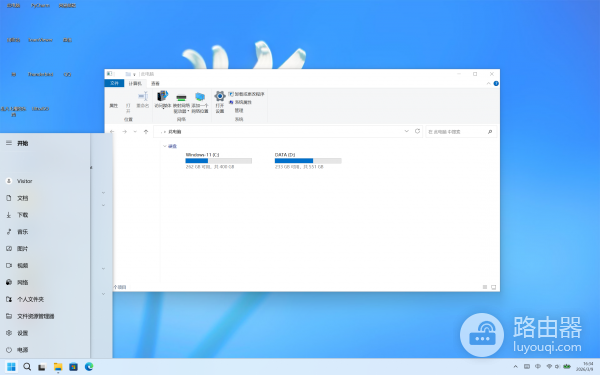Select the Windows-11 (C:) drive
600x375 pixels.
(x=218, y=161)
